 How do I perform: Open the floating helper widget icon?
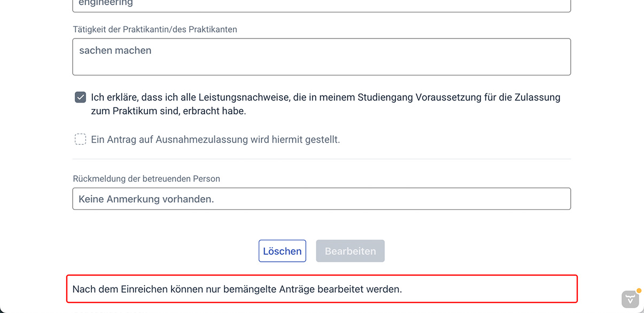click(x=630, y=299)
